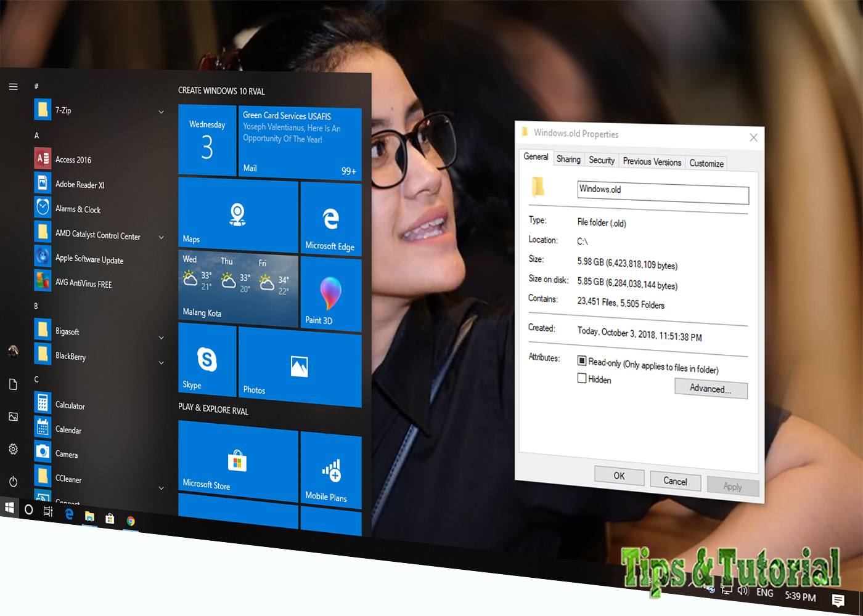This screenshot has height=616, width=863.
Task: Click the Power icon in Start menu
Action: 13,482
